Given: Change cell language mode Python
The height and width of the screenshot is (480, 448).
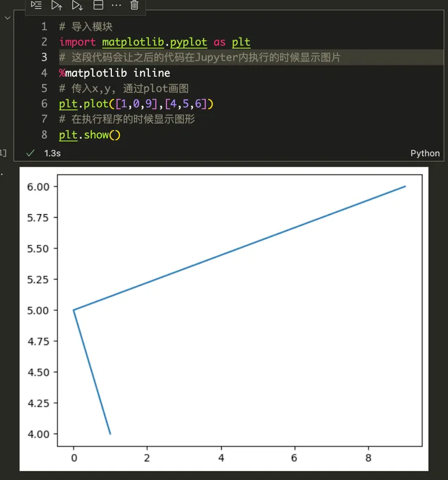Looking at the screenshot, I should [425, 153].
